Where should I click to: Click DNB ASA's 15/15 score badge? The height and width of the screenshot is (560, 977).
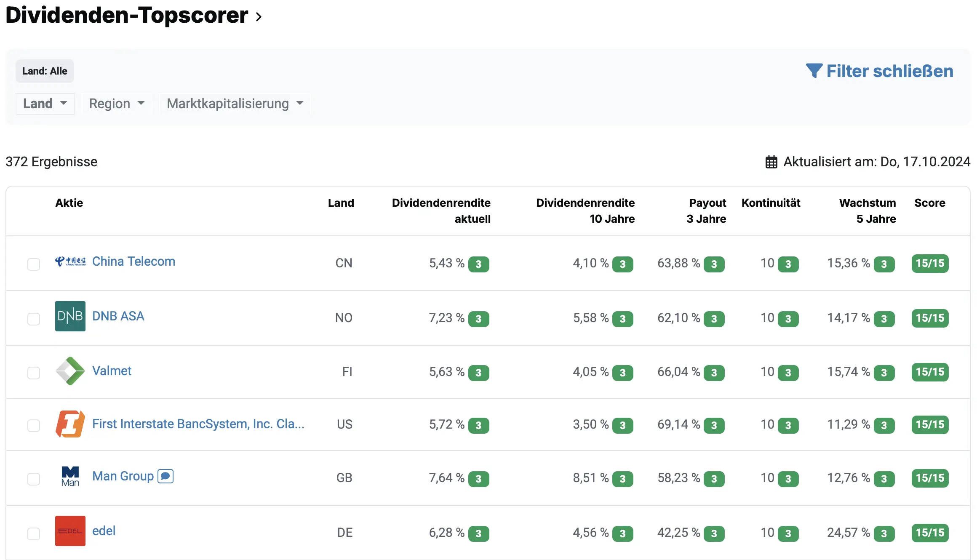tap(930, 318)
